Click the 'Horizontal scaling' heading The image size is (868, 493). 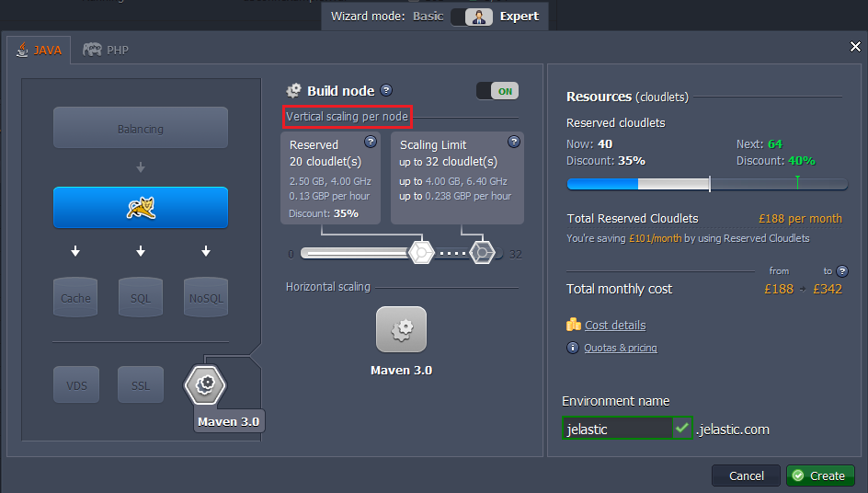click(x=327, y=287)
